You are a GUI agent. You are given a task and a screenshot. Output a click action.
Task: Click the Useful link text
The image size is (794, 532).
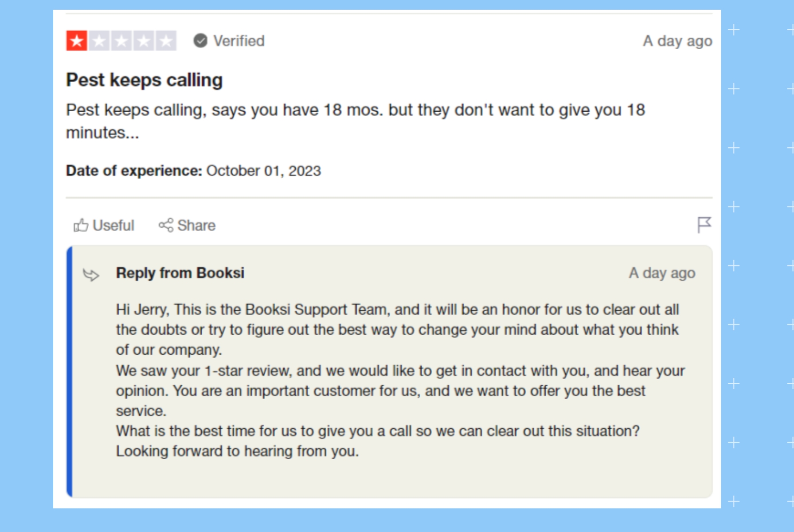click(x=114, y=225)
